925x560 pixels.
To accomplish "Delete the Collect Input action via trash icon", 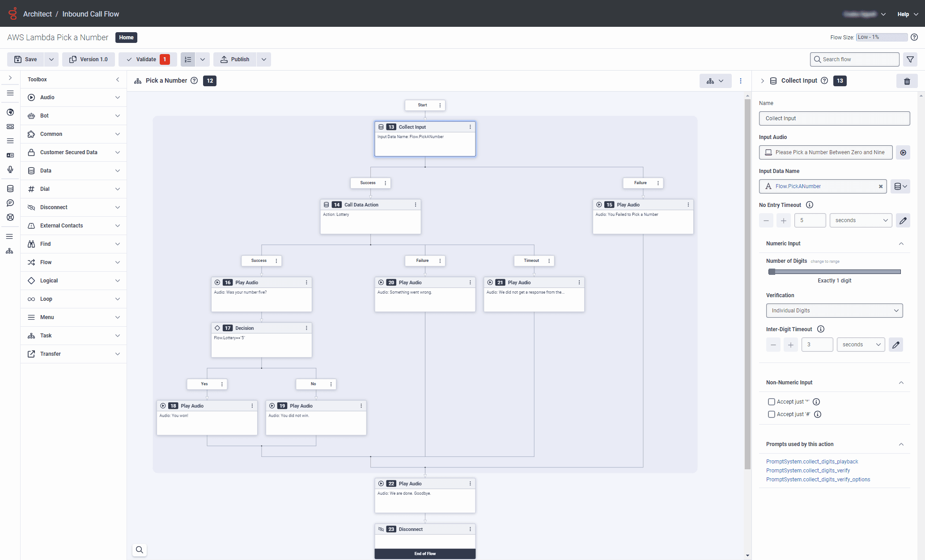I will [x=907, y=81].
